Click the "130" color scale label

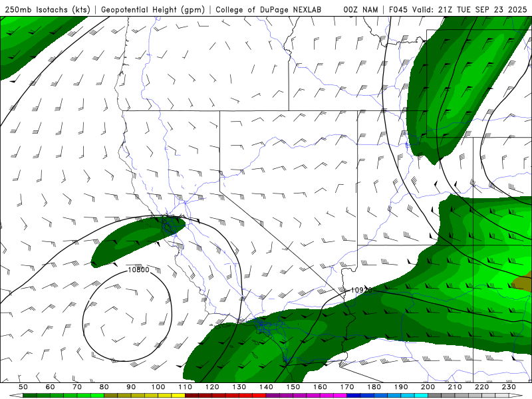click(239, 387)
